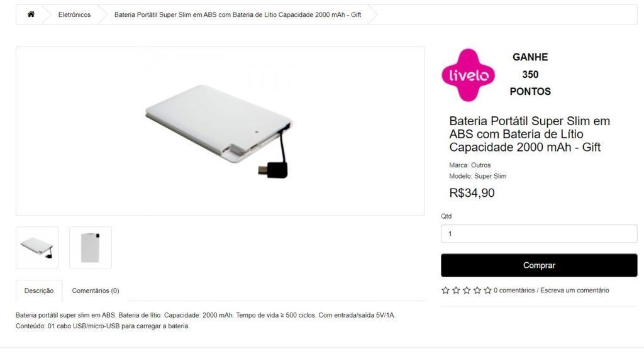
Task: Select the upright power bank thumbnail
Action: tap(91, 248)
